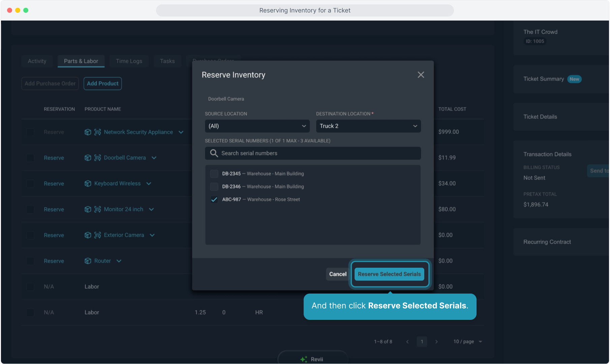Check serial number DB-2346 checkbox
Screen dimensions: 610x364
[214, 187]
